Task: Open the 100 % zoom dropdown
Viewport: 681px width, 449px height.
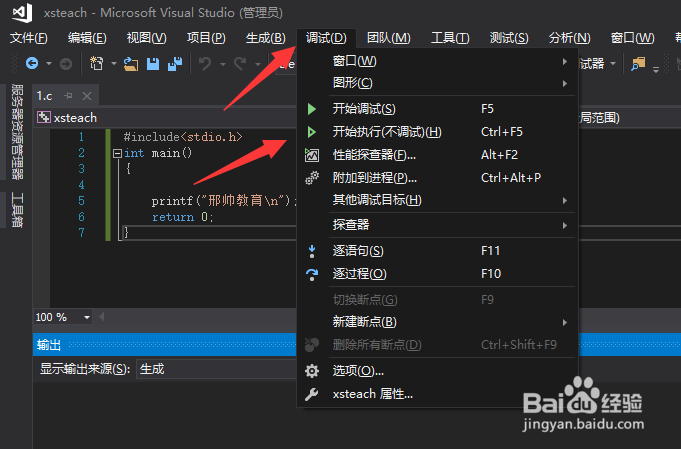Action: point(87,317)
